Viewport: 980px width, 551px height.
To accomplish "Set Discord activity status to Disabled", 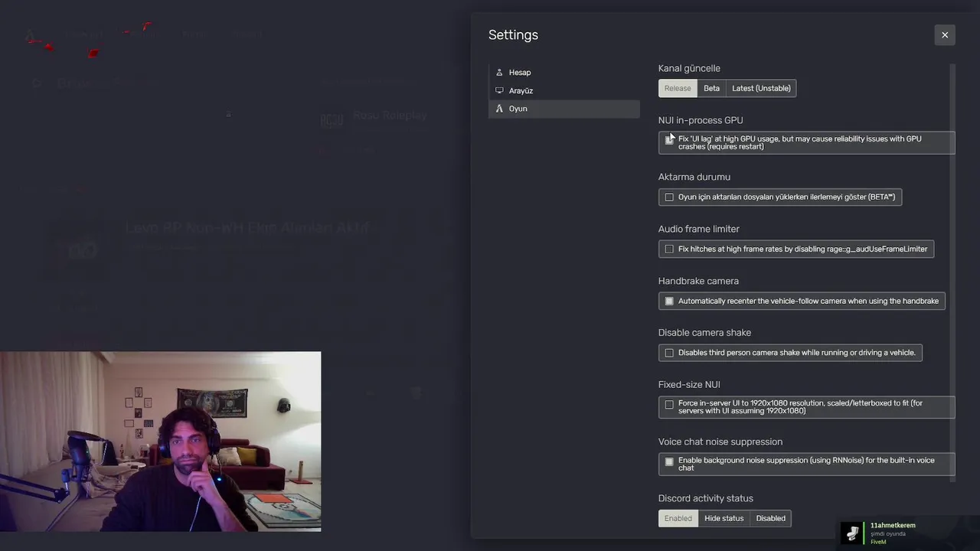I will click(x=770, y=518).
